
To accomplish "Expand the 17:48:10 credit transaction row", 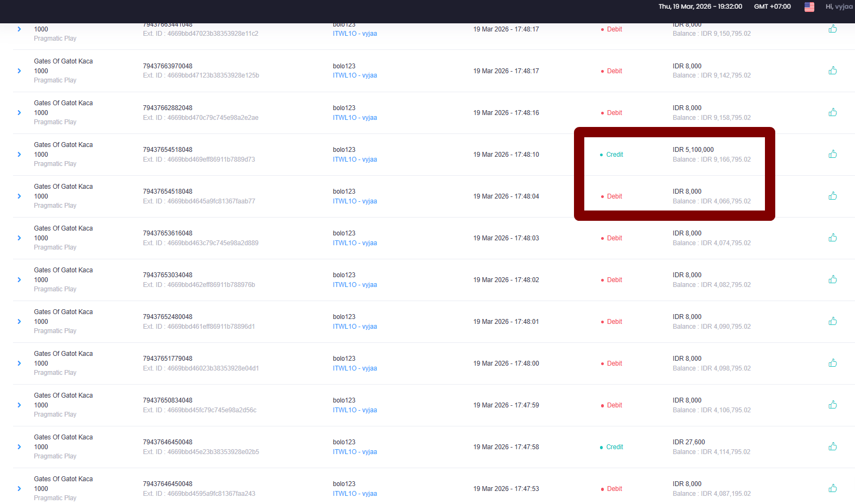I will pyautogui.click(x=20, y=155).
